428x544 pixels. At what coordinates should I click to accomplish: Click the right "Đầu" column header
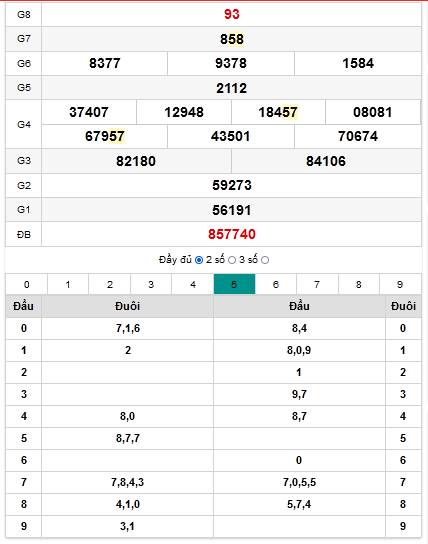pyautogui.click(x=299, y=306)
